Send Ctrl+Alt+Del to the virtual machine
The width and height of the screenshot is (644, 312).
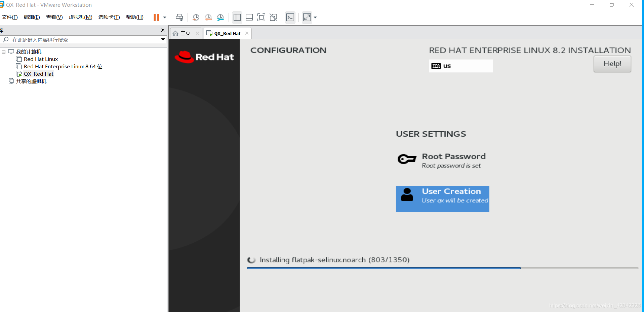pyautogui.click(x=179, y=18)
